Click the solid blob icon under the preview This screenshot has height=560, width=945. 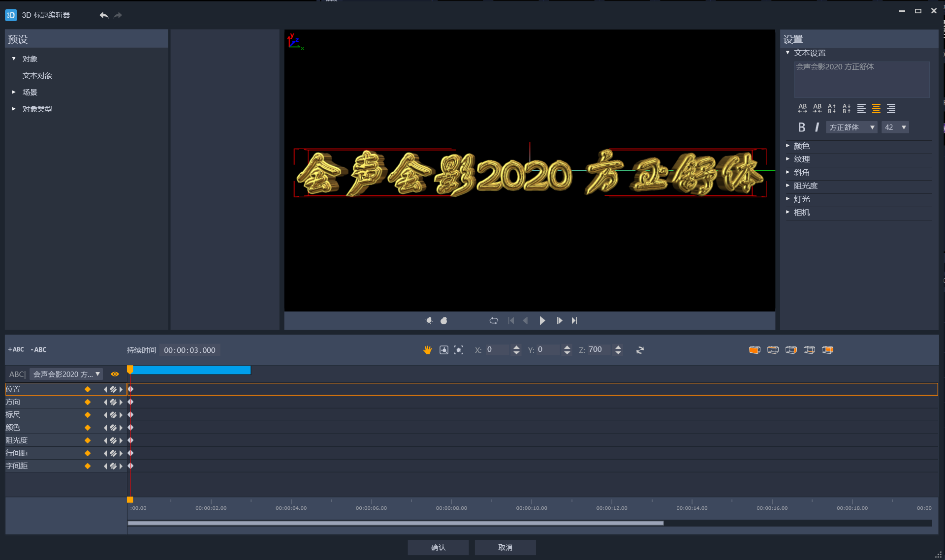click(443, 320)
